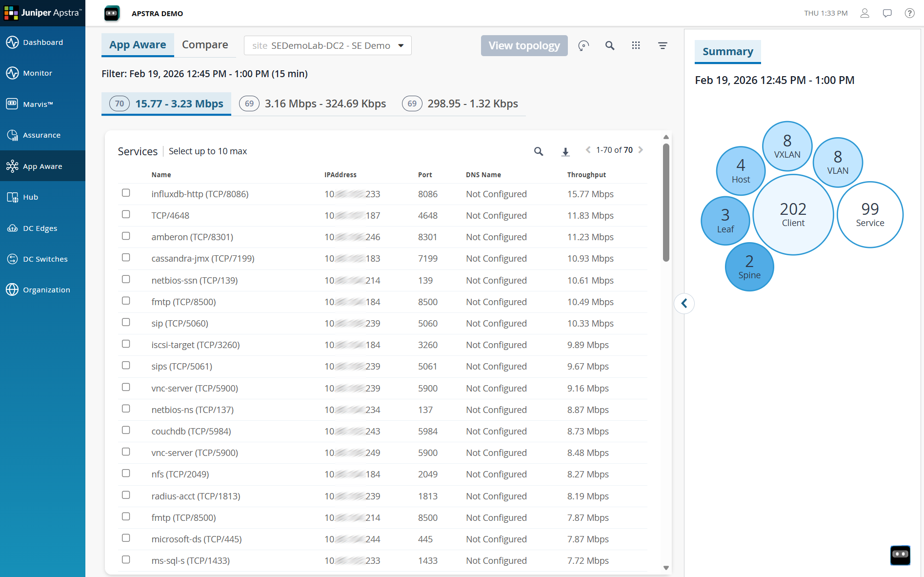Select netbios-ssn (TCP/139) checkbox
This screenshot has width=924, height=577.
point(126,279)
